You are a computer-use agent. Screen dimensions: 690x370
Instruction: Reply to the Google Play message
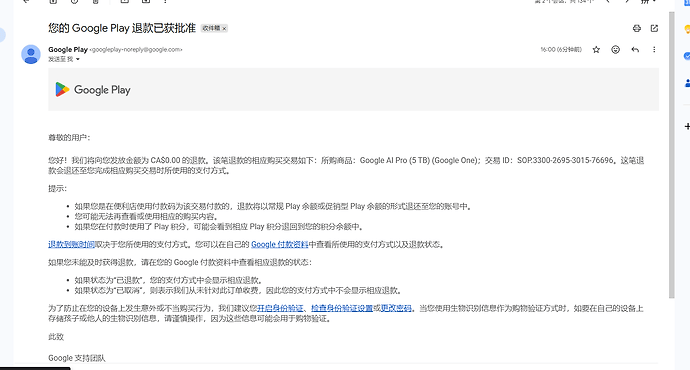tap(635, 50)
